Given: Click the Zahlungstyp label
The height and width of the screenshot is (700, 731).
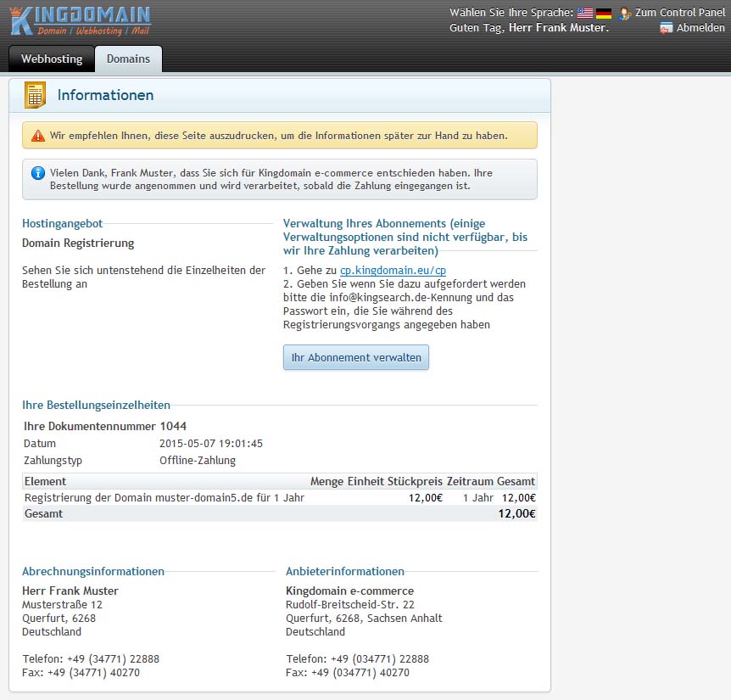Looking at the screenshot, I should click(53, 461).
